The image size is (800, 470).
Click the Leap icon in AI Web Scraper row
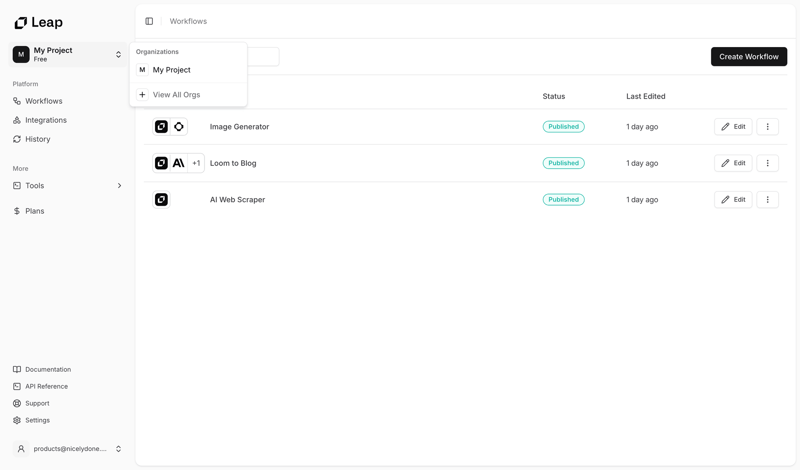tap(161, 200)
